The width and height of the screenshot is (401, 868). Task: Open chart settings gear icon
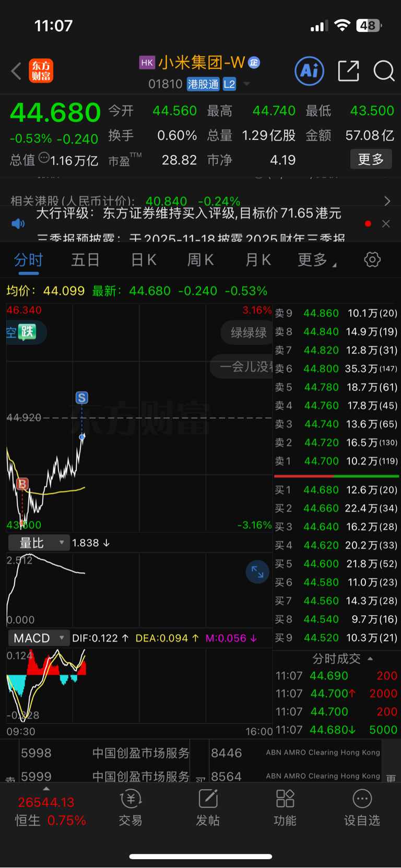point(372,259)
